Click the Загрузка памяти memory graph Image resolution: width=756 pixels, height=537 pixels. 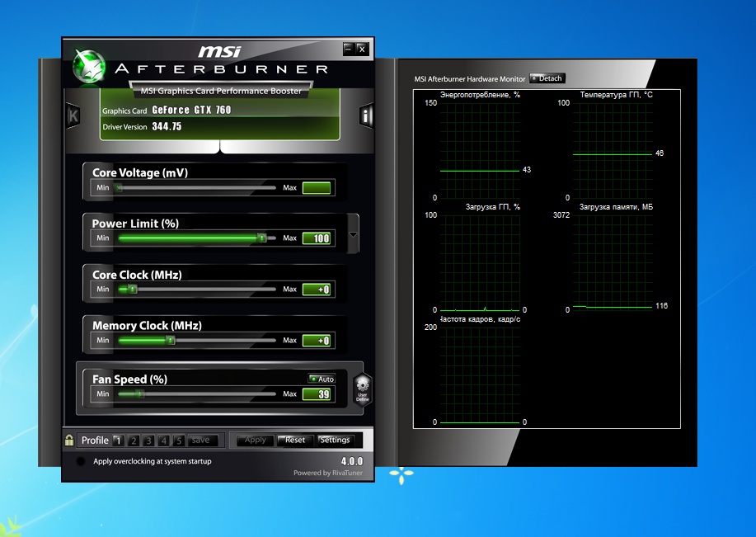coord(613,262)
